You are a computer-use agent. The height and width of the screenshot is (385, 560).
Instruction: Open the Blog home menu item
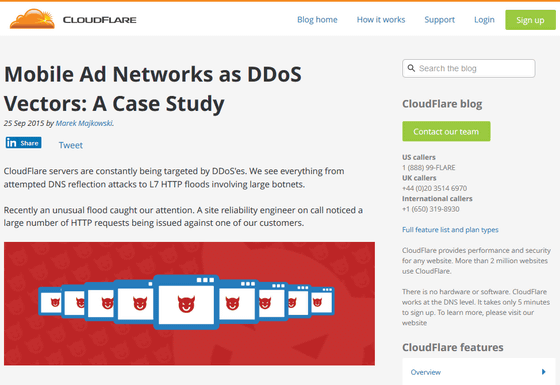pos(317,20)
